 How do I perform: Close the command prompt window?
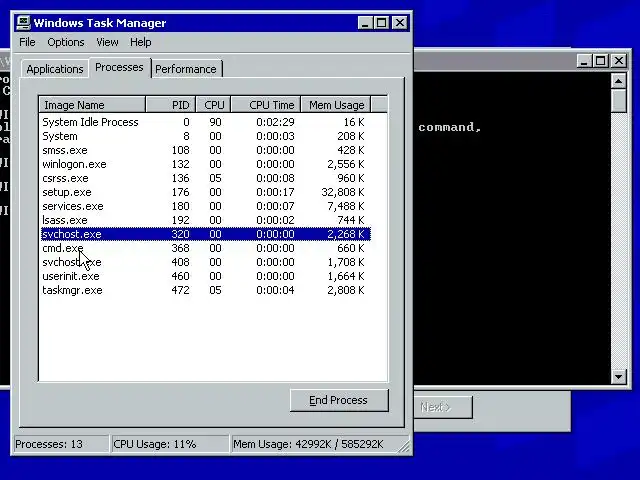point(619,61)
